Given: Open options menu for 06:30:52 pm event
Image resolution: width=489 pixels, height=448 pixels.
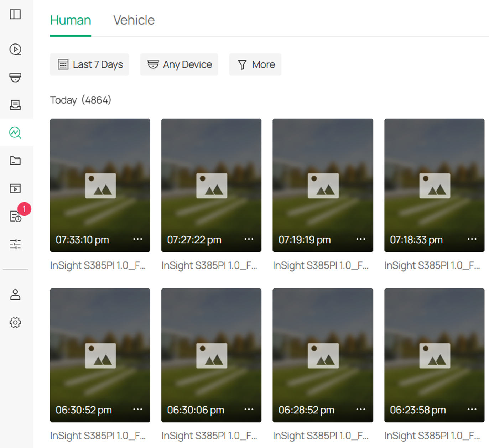Looking at the screenshot, I should (x=138, y=410).
